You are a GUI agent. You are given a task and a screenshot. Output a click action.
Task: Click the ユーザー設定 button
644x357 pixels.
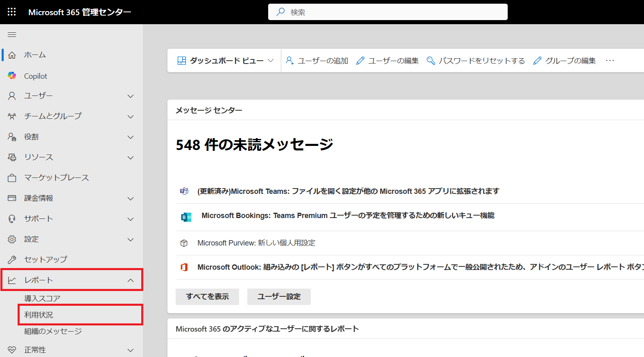coord(279,297)
